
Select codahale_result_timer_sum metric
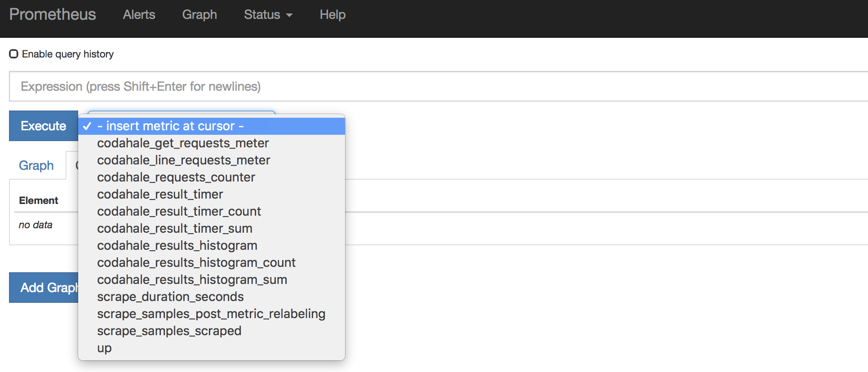pyautogui.click(x=212, y=229)
